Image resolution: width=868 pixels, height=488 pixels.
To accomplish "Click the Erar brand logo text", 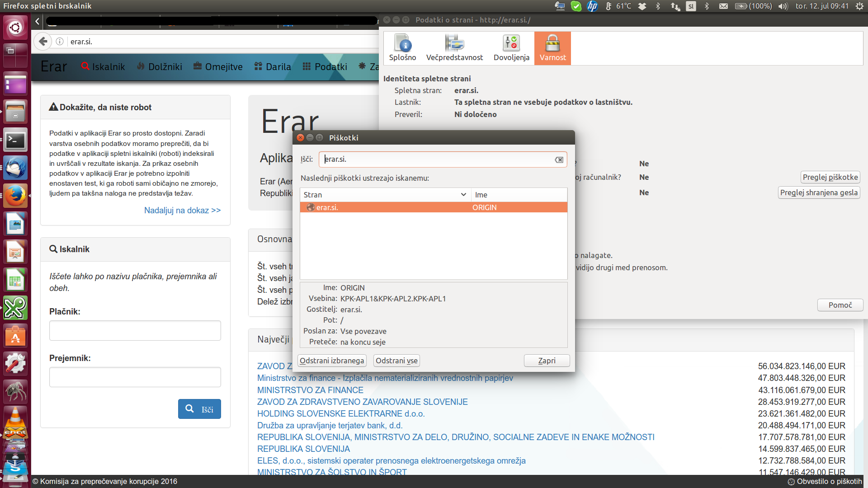I will point(54,66).
